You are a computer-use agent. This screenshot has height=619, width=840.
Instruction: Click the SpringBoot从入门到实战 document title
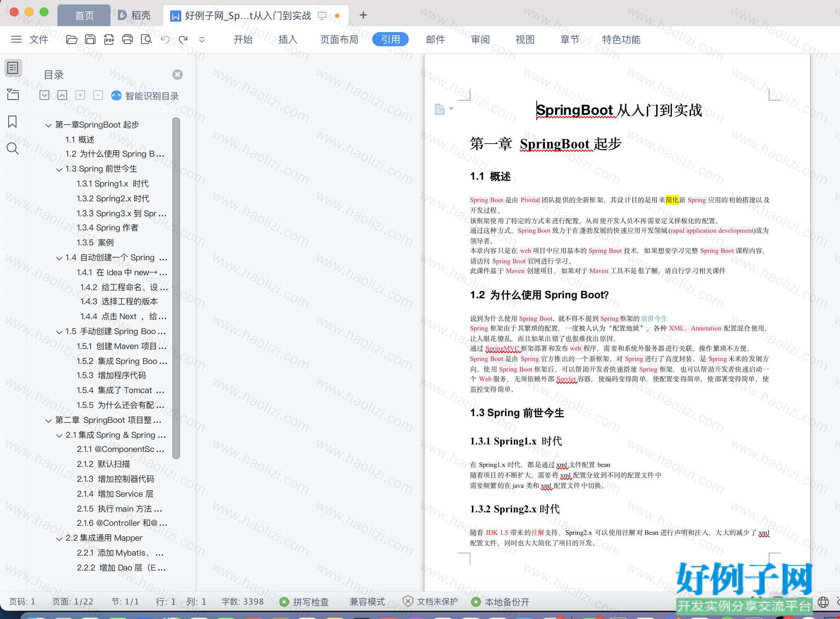coord(619,110)
